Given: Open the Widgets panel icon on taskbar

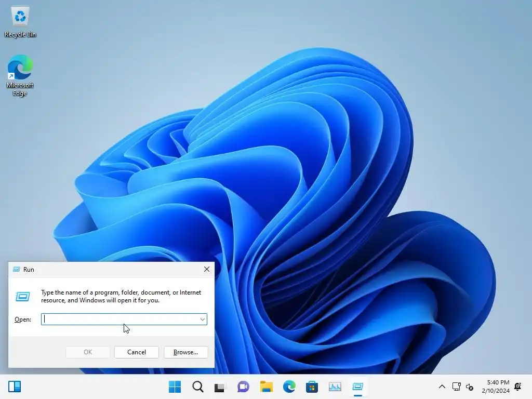Looking at the screenshot, I should coord(15,387).
